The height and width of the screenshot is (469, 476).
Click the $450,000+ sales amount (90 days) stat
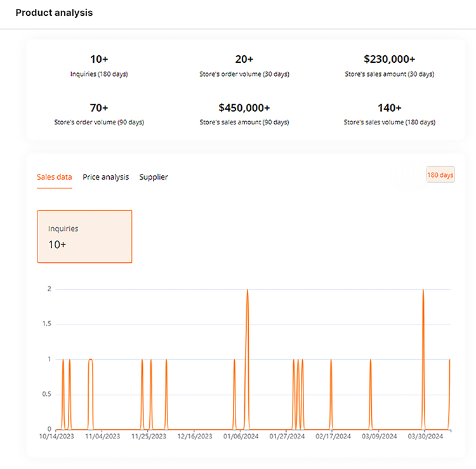tap(244, 113)
